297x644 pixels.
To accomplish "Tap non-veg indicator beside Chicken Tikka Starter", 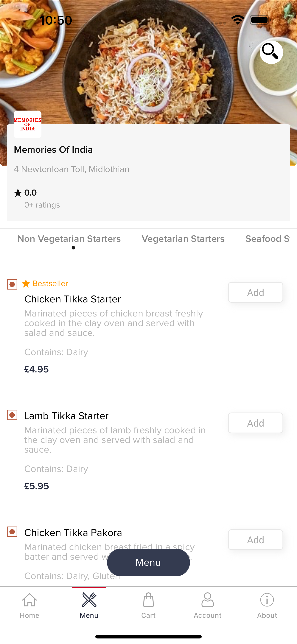I will [12, 284].
